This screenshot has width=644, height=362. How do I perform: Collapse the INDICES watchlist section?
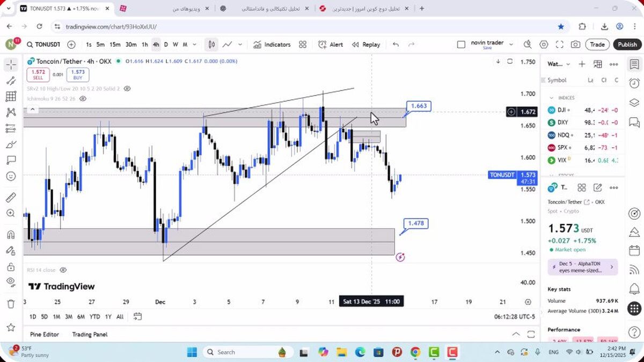tap(551, 98)
